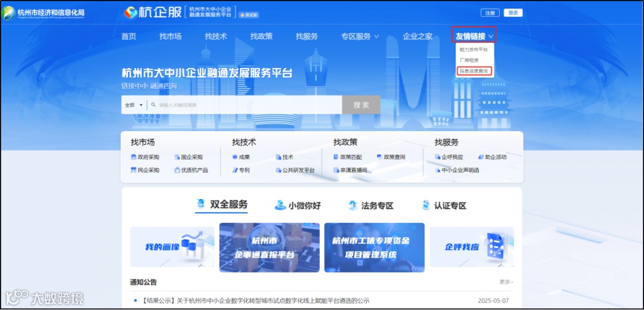Open the 杭州市工信专项资金项目管理系统 banner
This screenshot has height=310, width=644.
click(374, 247)
